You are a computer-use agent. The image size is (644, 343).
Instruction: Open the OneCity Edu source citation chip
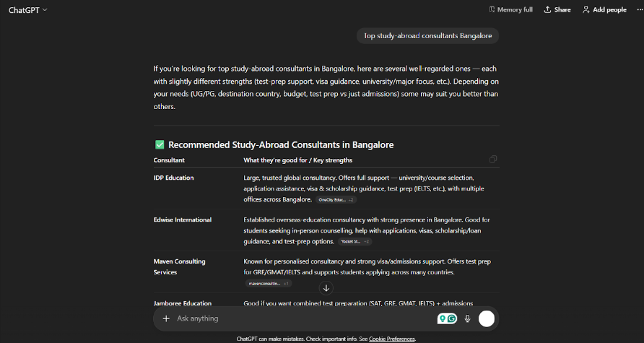tap(336, 199)
